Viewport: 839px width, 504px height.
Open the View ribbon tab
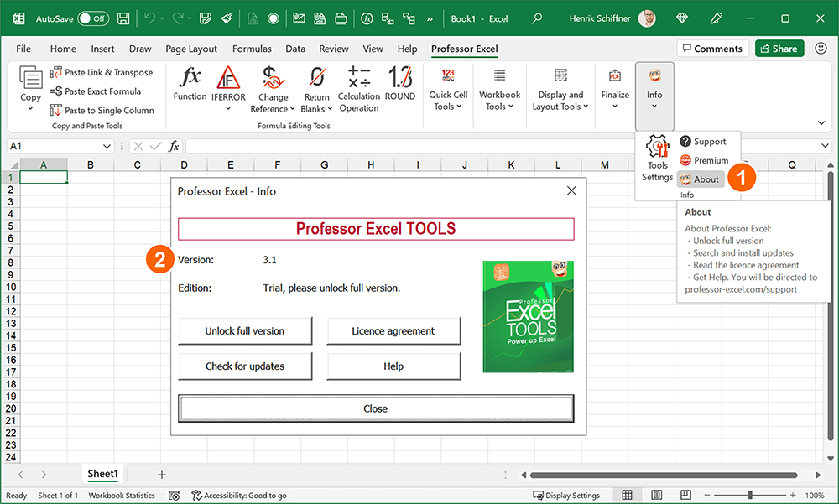[373, 49]
